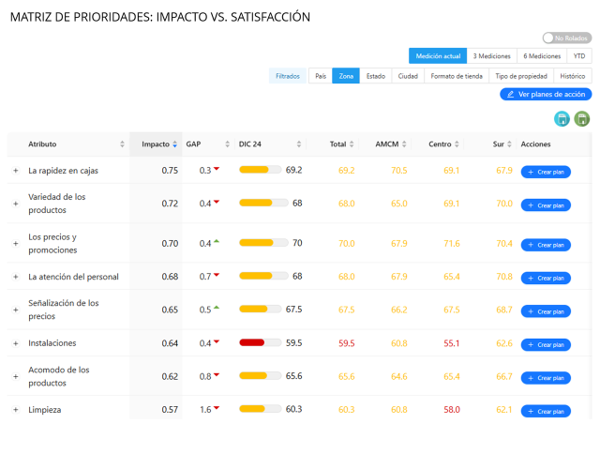Image resolution: width=600 pixels, height=454 pixels.
Task: Open the Filtrados filter option
Action: point(287,76)
